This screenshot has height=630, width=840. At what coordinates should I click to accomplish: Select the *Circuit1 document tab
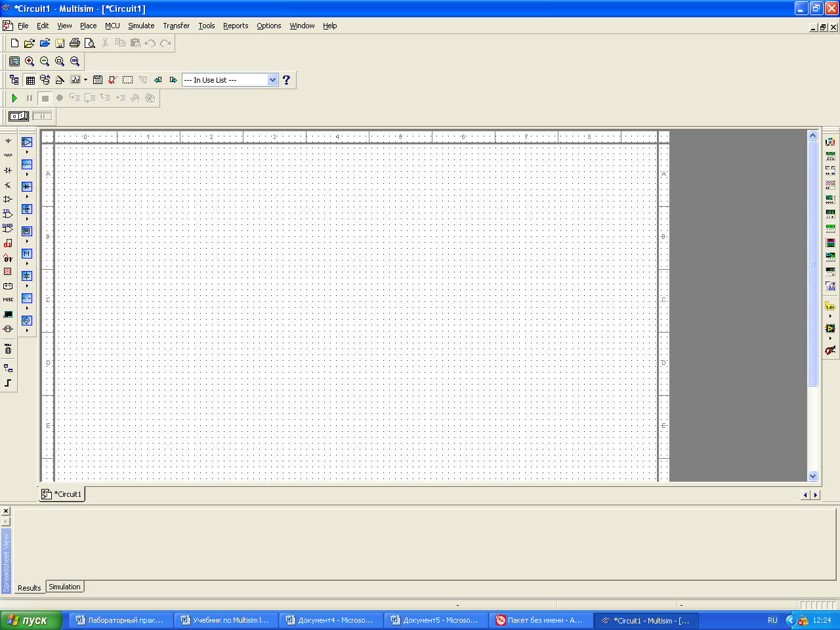(x=62, y=494)
